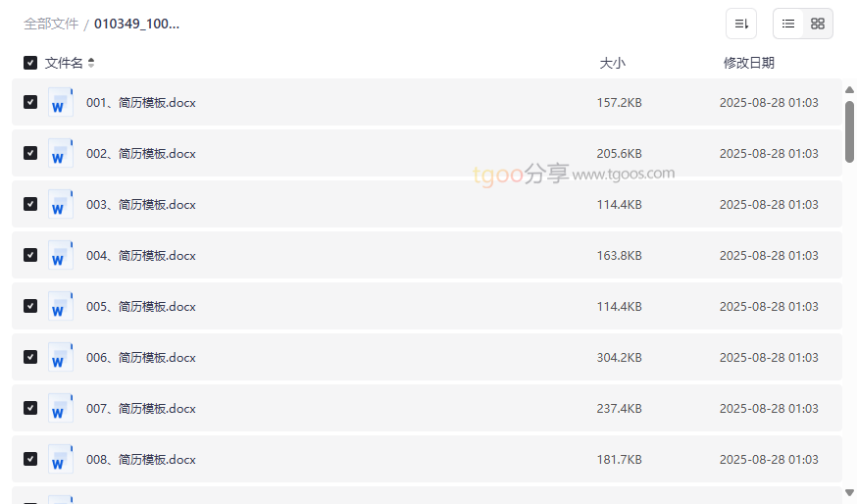The width and height of the screenshot is (857, 504).
Task: Click the 010349_100... breadcrumb folder
Action: [x=136, y=24]
